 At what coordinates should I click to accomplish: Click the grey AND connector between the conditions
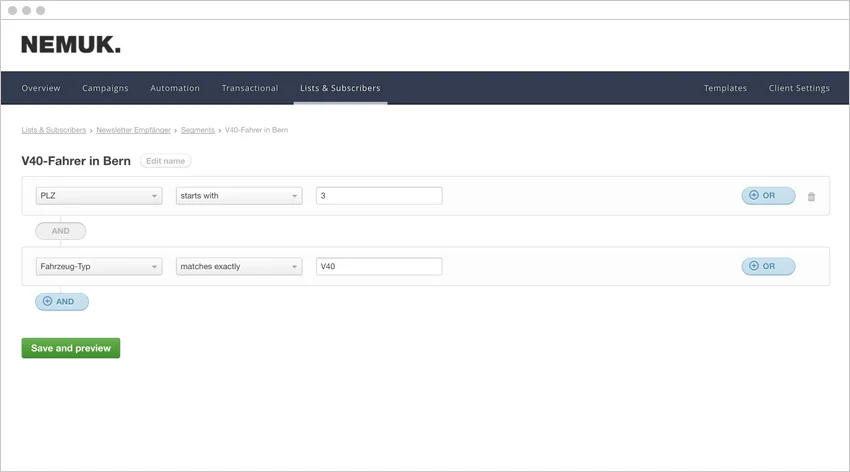tap(61, 231)
